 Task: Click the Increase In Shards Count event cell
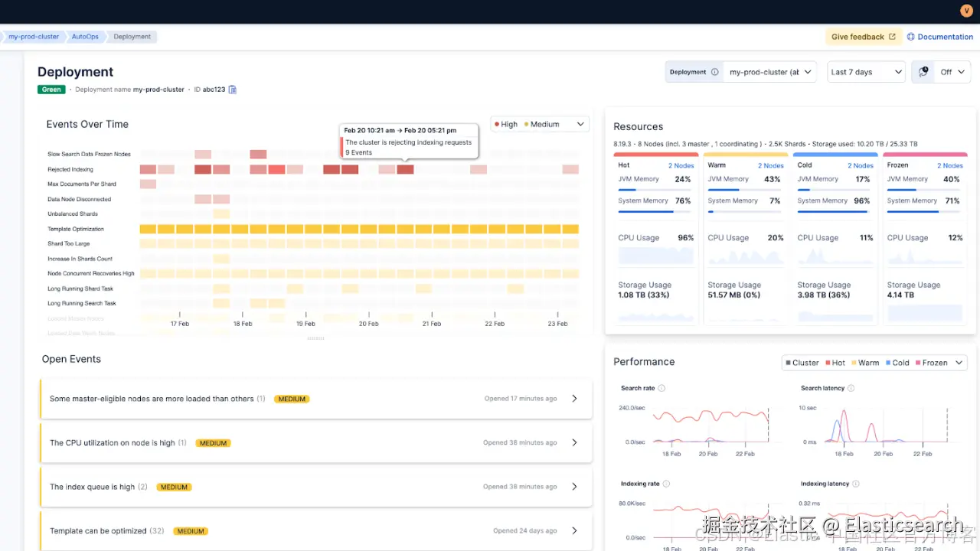pos(221,259)
